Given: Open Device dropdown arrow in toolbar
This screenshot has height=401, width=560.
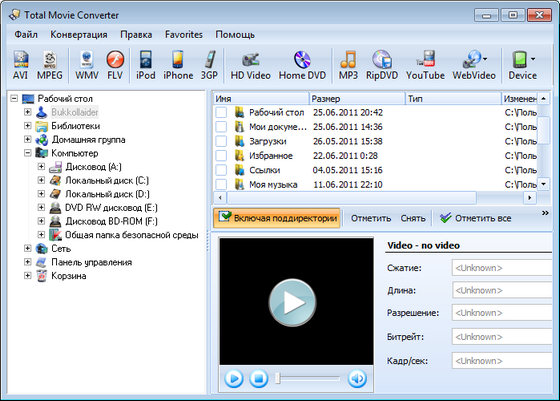Looking at the screenshot, I should (533, 59).
